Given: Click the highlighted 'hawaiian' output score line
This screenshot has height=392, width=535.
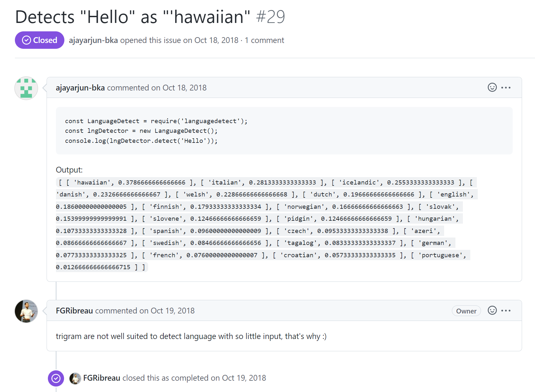Looking at the screenshot, I should point(129,182).
